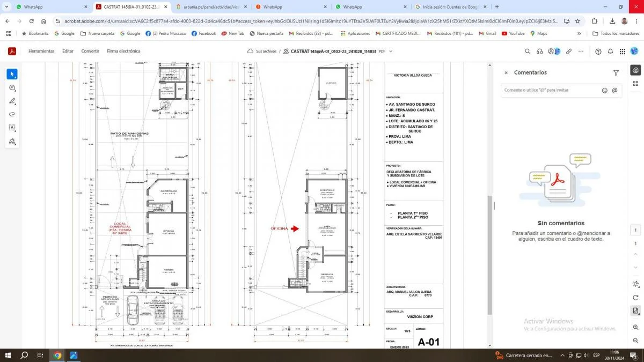
Task: Show hidden system tray icons chevron
Action: (x=562, y=355)
